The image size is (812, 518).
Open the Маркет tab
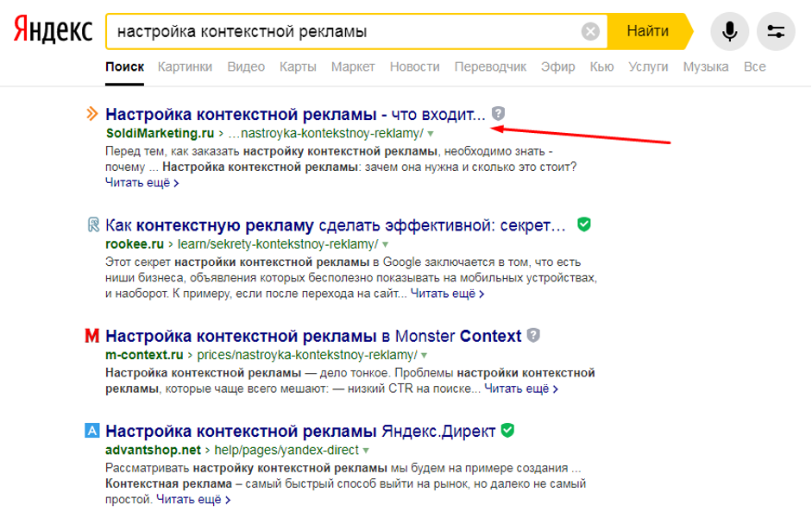click(x=353, y=66)
